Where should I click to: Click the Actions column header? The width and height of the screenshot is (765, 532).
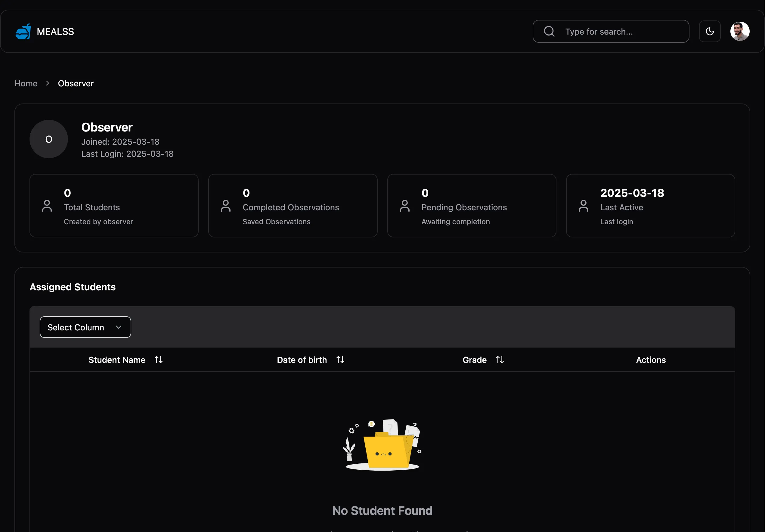click(x=650, y=360)
